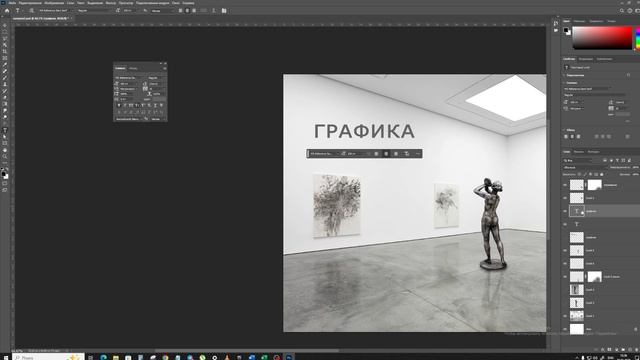
Task: Click the foreground color in Color panel
Action: pos(566,30)
